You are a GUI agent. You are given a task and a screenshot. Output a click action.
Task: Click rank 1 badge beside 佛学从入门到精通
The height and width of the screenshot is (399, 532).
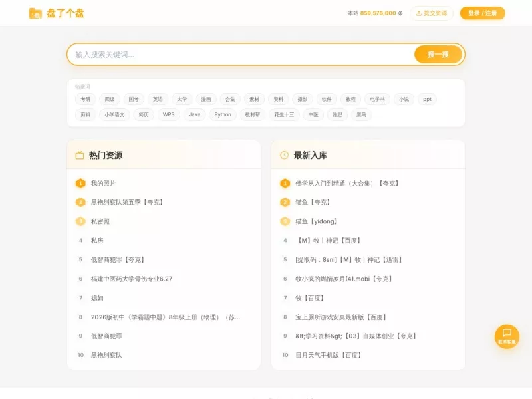285,184
